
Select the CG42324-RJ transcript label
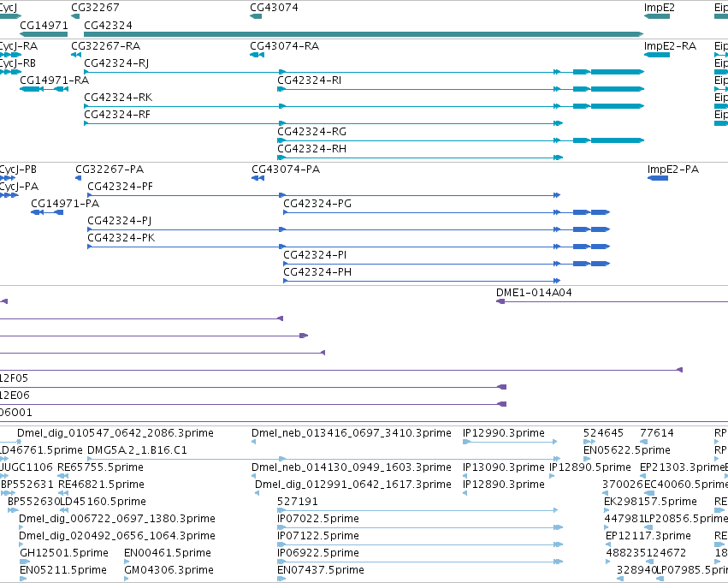click(116, 63)
